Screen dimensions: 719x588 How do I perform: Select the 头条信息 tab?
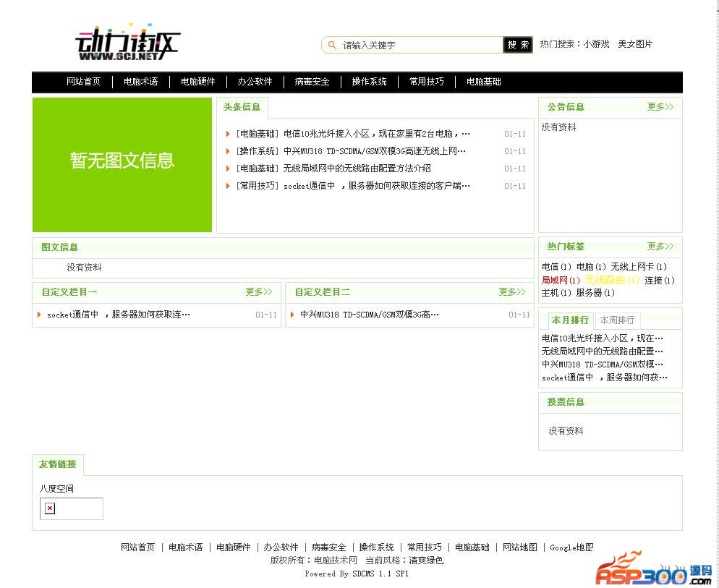pos(242,107)
